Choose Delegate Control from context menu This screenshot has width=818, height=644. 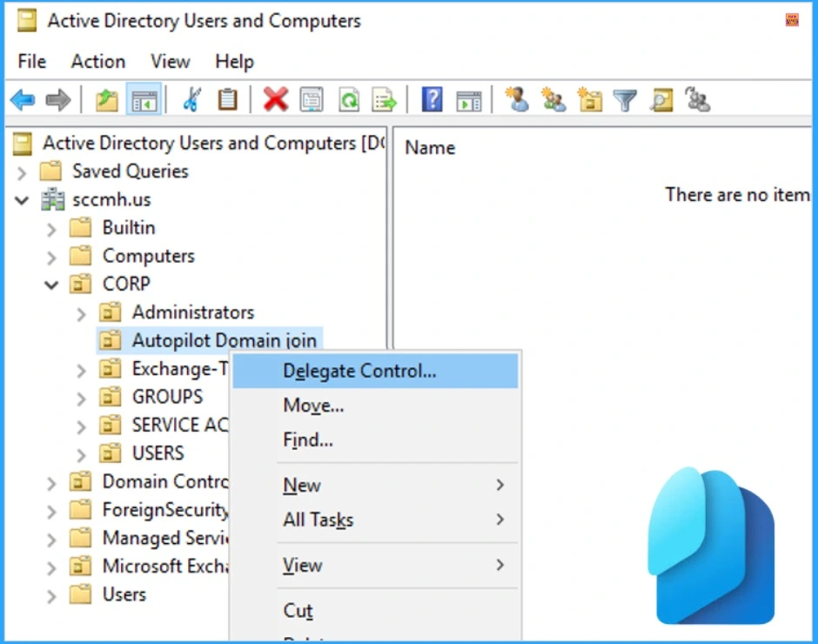(x=375, y=371)
